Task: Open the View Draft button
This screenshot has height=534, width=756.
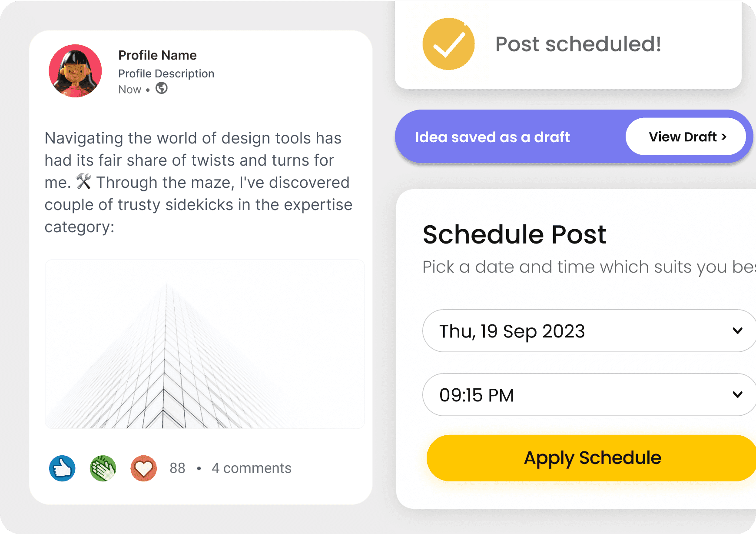Action: tap(686, 137)
